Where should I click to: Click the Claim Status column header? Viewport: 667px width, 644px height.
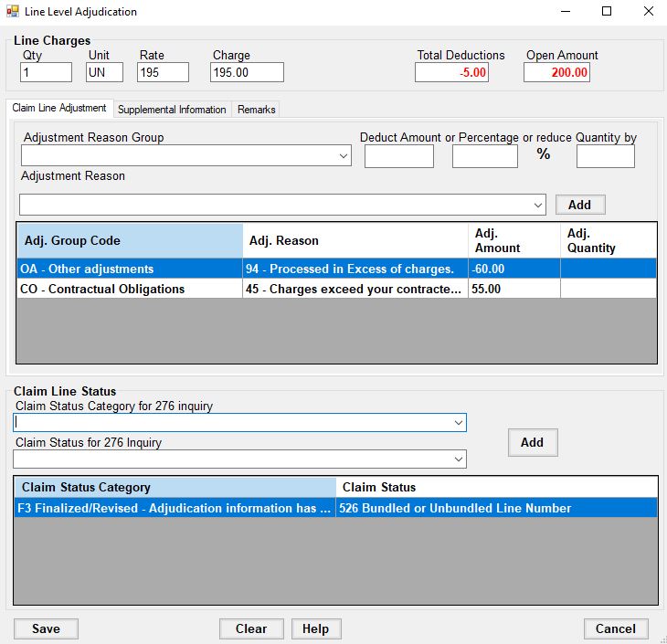(x=496, y=487)
